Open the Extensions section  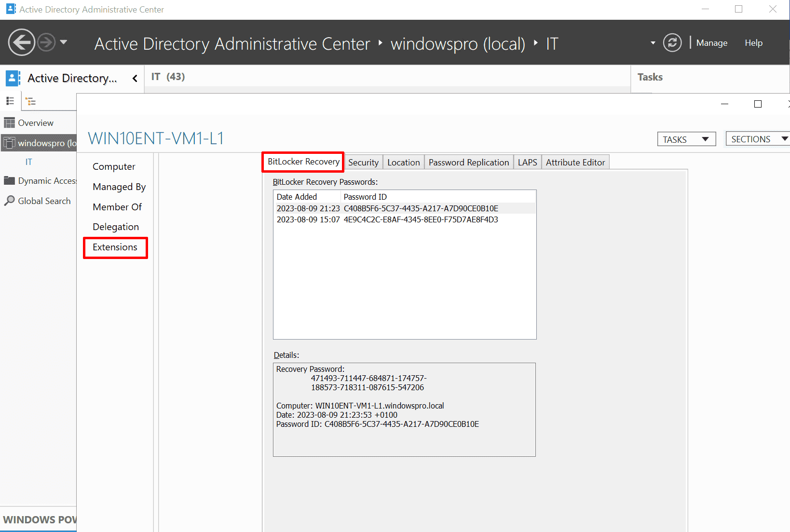coord(115,247)
